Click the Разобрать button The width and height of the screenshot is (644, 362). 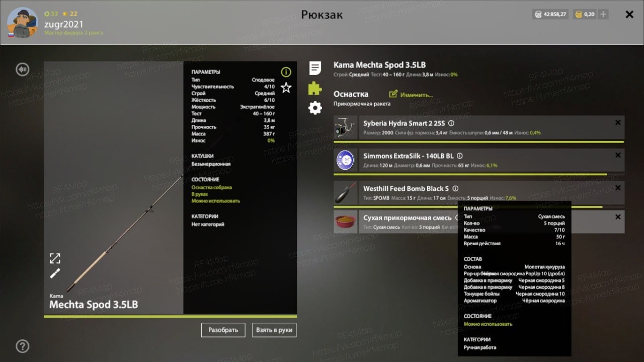[223, 330]
